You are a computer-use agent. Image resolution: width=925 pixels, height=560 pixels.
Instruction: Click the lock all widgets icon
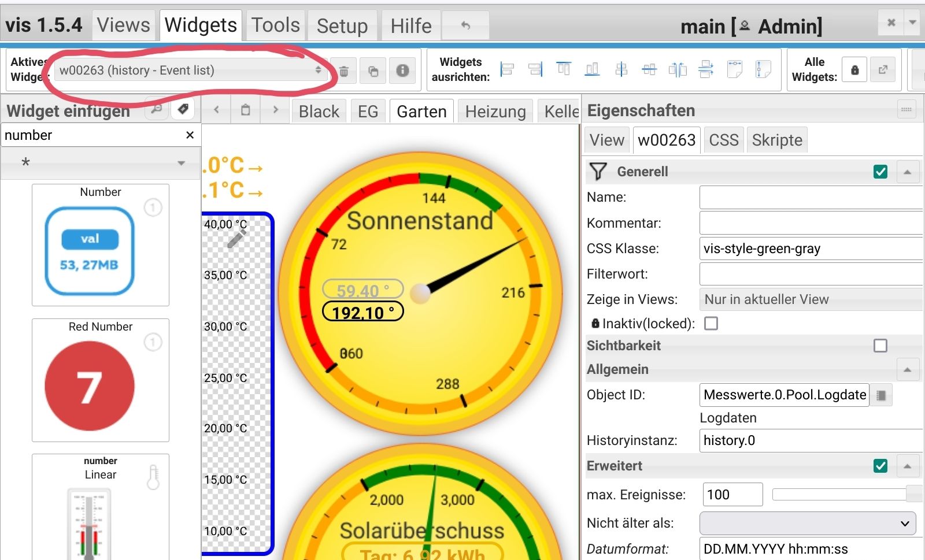coord(854,70)
